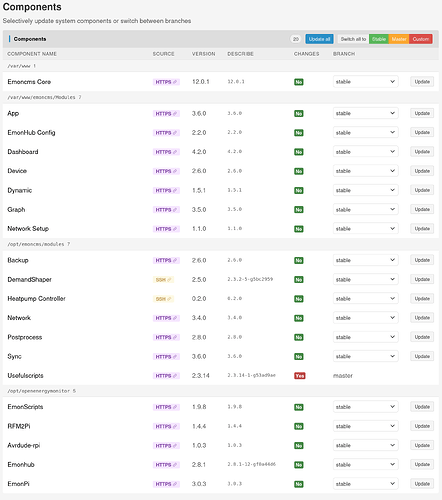Open the DemandShaper branch dropdown
Image resolution: width=442 pixels, height=500 pixels.
[365, 279]
